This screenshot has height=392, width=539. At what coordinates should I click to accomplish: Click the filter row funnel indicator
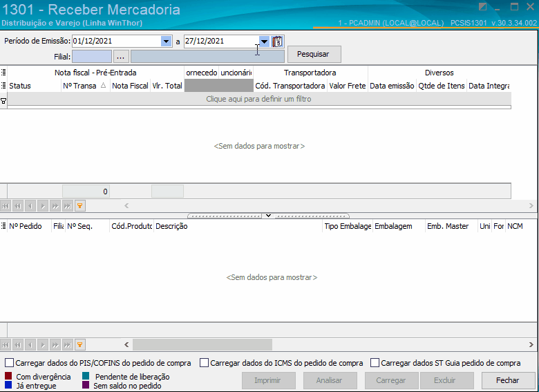[x=3, y=101]
